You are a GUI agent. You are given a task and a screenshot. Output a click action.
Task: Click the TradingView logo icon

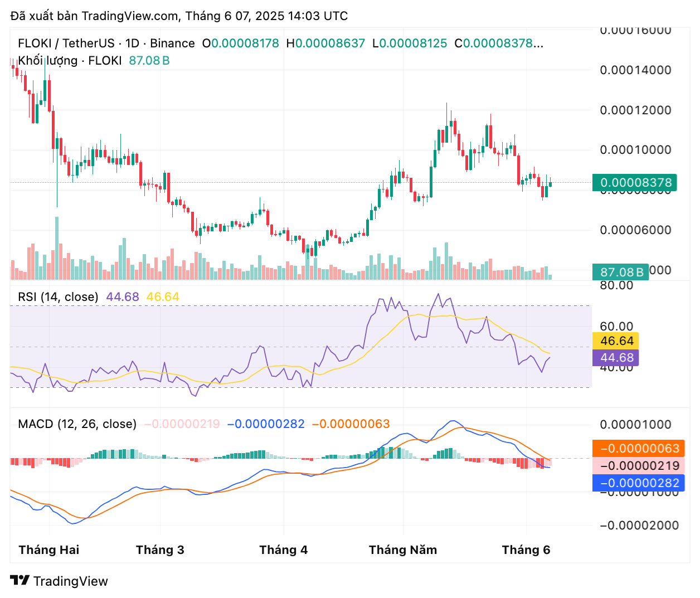20,581
